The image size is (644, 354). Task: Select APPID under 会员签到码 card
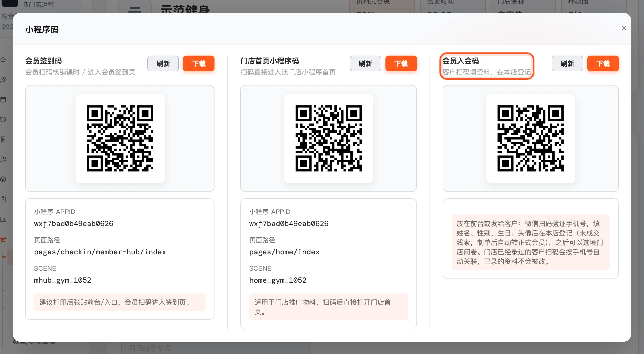pos(74,224)
